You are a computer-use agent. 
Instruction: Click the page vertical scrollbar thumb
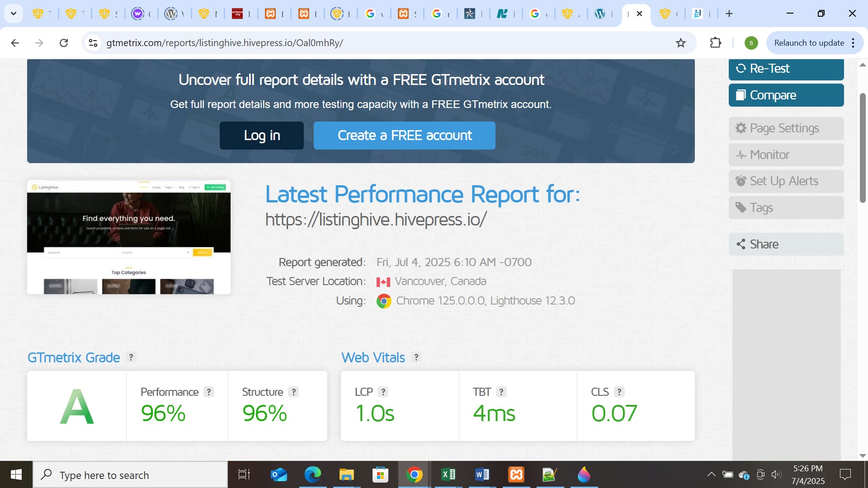click(x=863, y=148)
